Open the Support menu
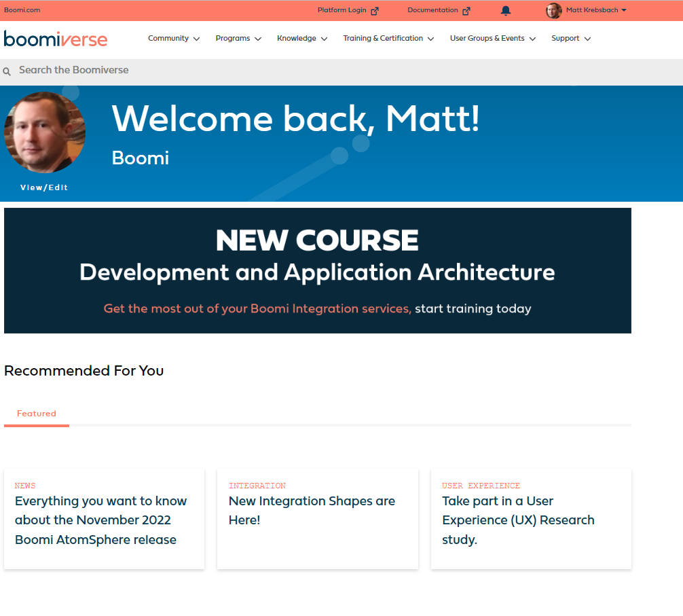The height and width of the screenshot is (616, 683). [x=571, y=39]
